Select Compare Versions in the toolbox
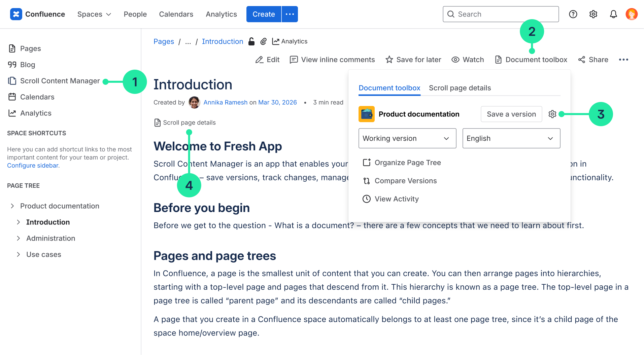The image size is (644, 355). pos(405,181)
